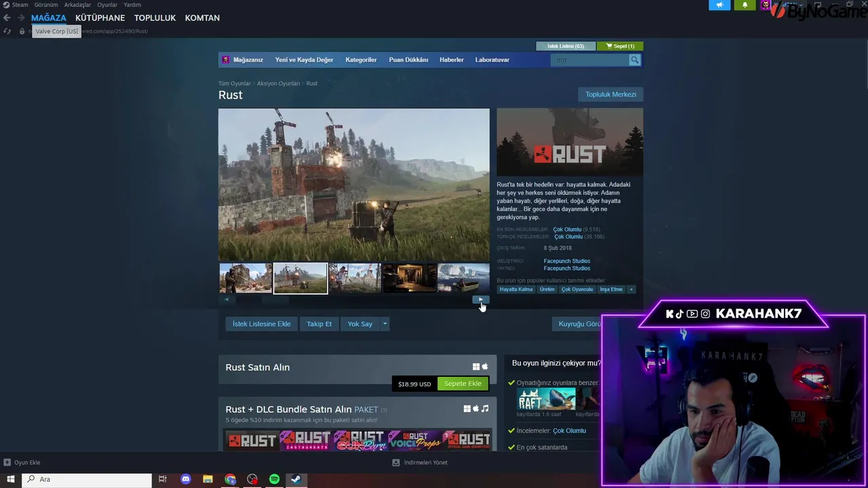The height and width of the screenshot is (488, 868).
Task: Click the store search input field
Action: [x=590, y=60]
